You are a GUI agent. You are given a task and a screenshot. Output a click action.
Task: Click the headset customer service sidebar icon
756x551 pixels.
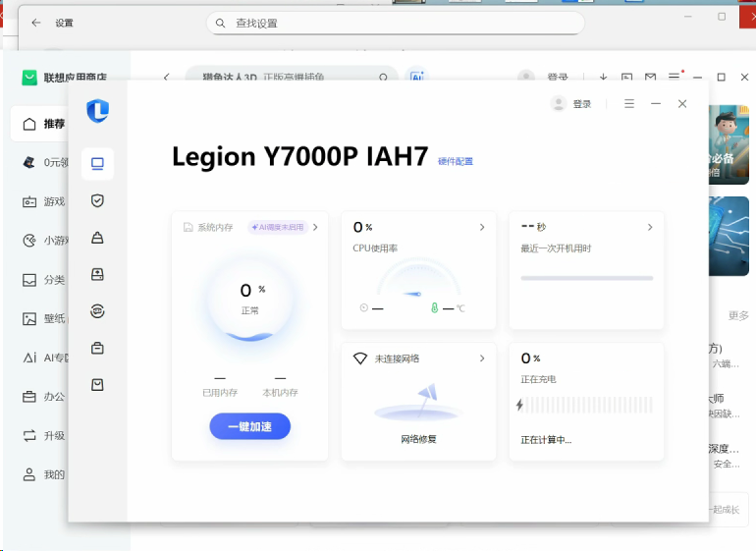97,311
